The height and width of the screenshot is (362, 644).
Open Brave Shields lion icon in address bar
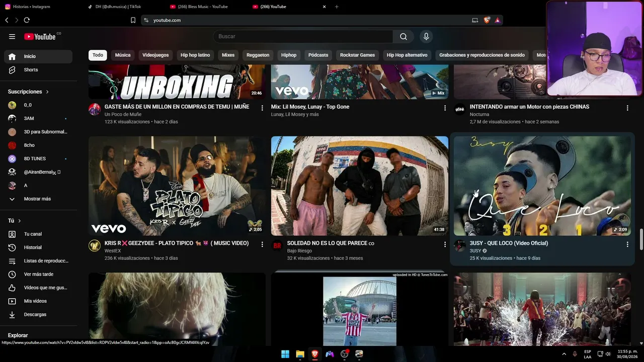(487, 20)
